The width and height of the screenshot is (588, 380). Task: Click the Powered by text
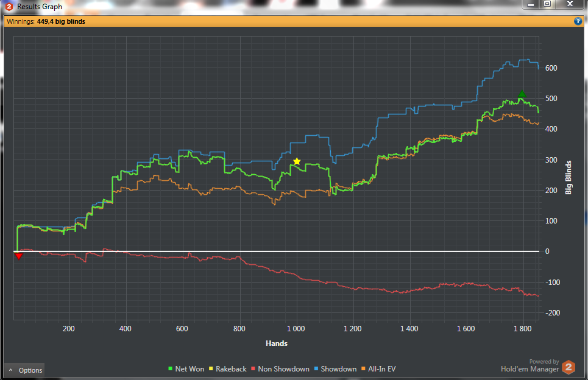coord(544,362)
